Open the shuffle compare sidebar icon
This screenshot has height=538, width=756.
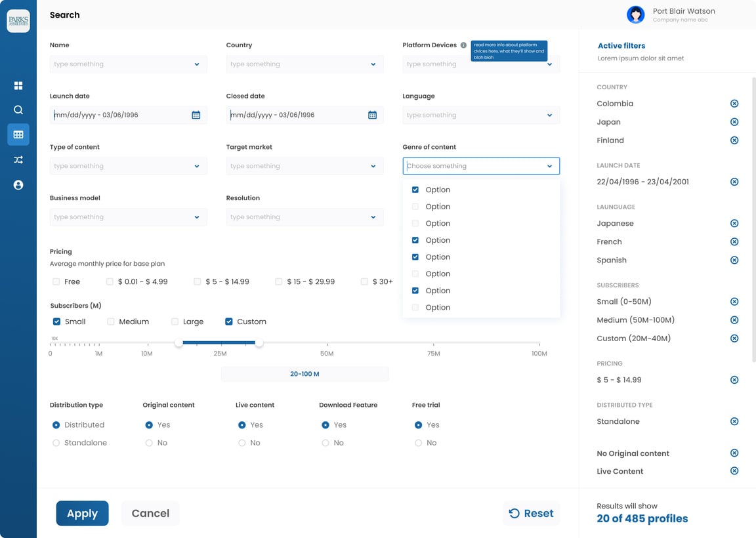coord(18,160)
